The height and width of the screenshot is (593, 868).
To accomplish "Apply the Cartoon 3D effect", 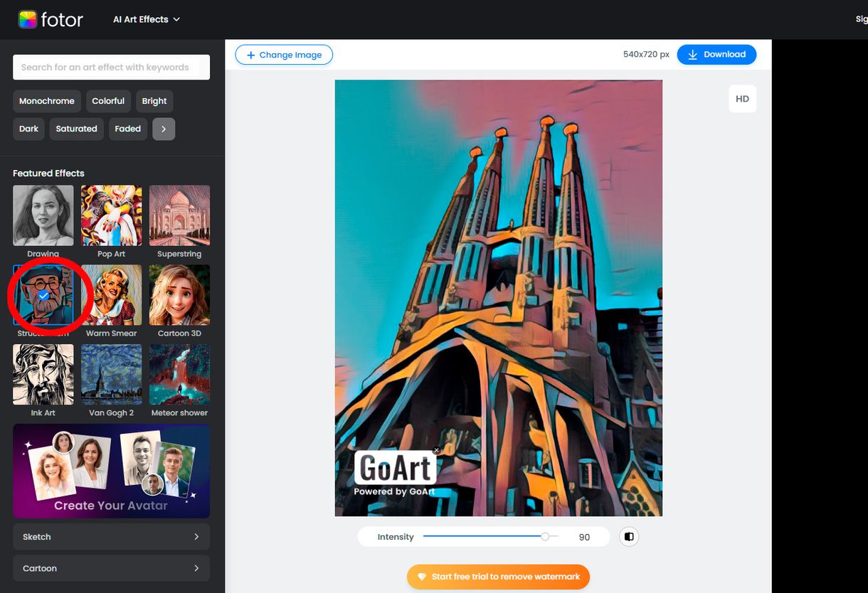I will coord(179,294).
